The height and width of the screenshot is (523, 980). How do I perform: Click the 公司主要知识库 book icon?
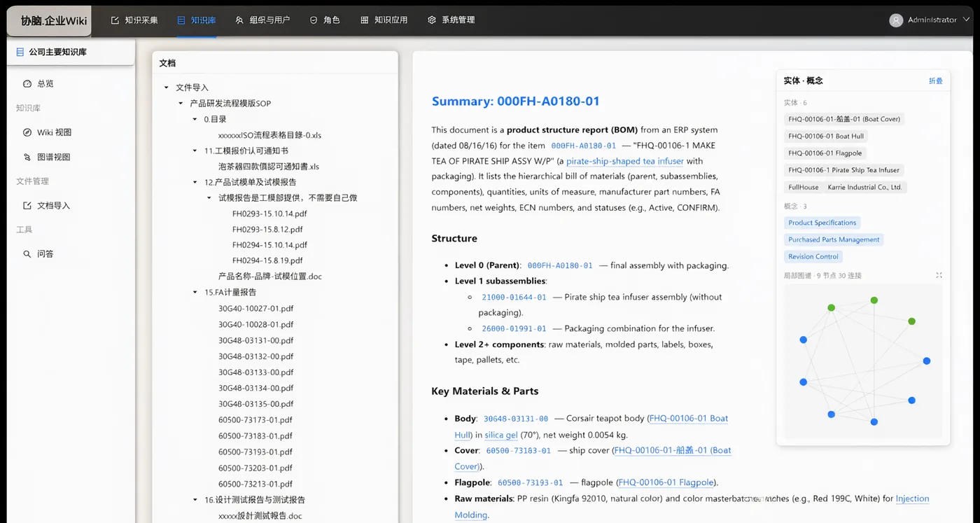(x=20, y=52)
